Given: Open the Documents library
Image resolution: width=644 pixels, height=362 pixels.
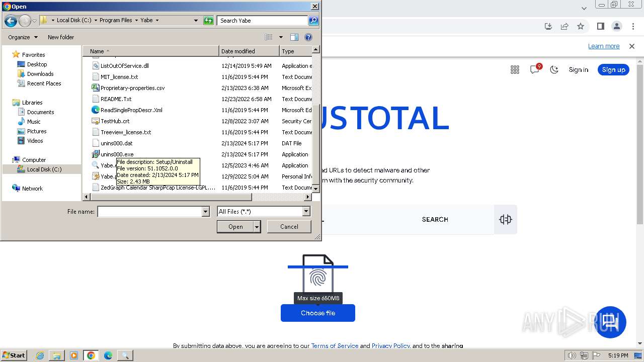Looking at the screenshot, I should pyautogui.click(x=40, y=112).
